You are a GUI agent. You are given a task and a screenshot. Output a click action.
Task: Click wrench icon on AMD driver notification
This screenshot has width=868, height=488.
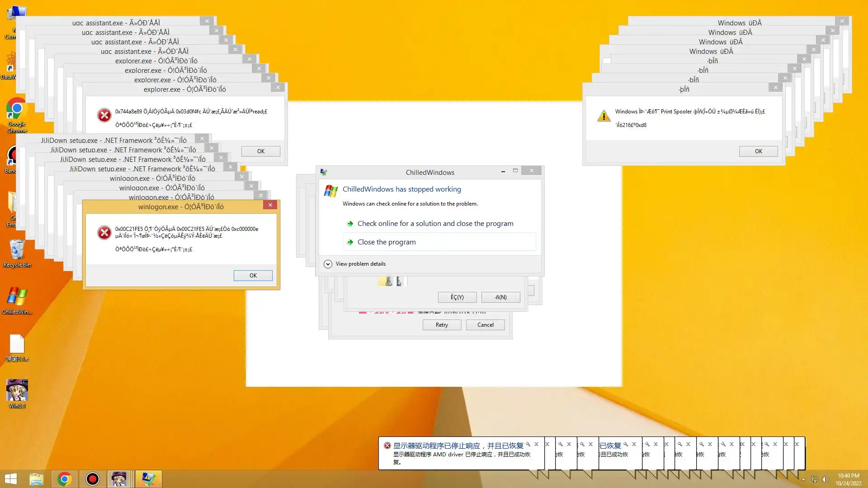click(x=528, y=445)
